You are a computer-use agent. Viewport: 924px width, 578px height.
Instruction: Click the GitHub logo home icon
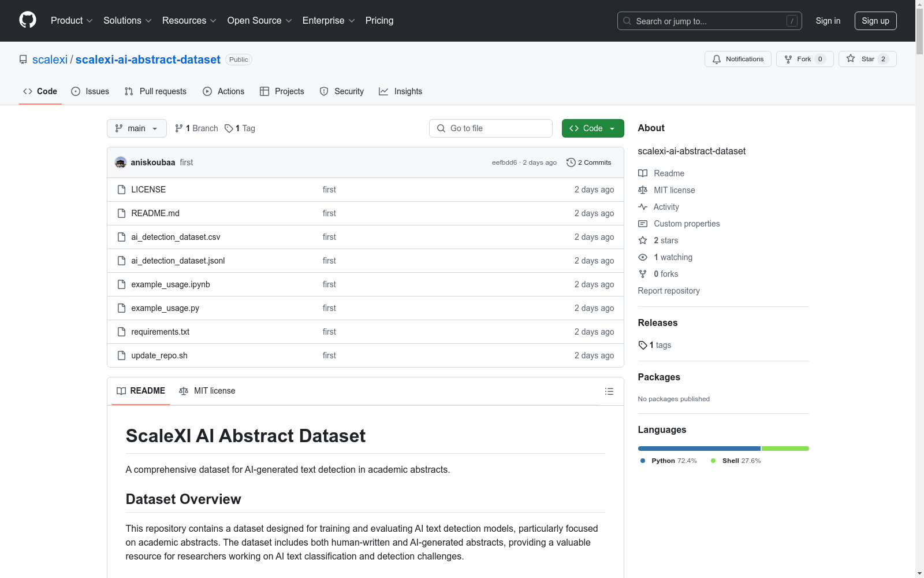coord(28,20)
